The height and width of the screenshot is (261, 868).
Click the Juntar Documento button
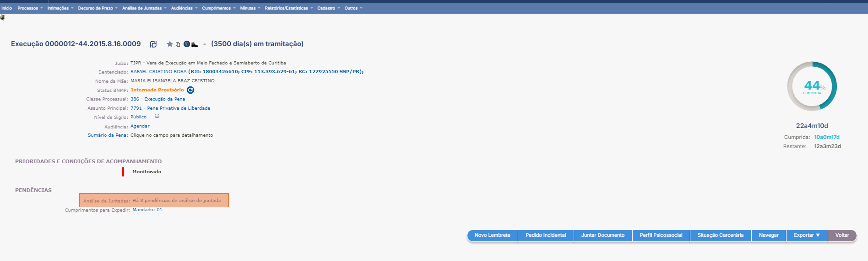[x=603, y=235]
